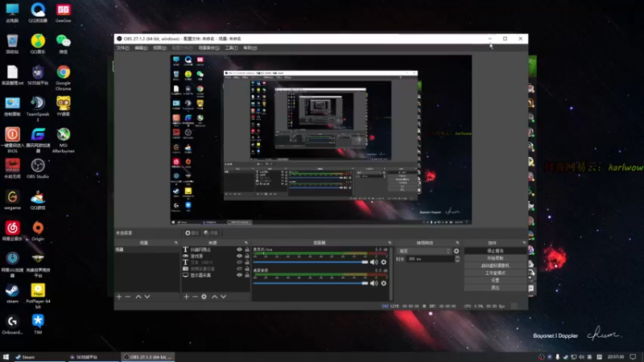This screenshot has width=644, height=362.
Task: Remove scene using the minus icon in Scenes dock
Action: point(128,296)
